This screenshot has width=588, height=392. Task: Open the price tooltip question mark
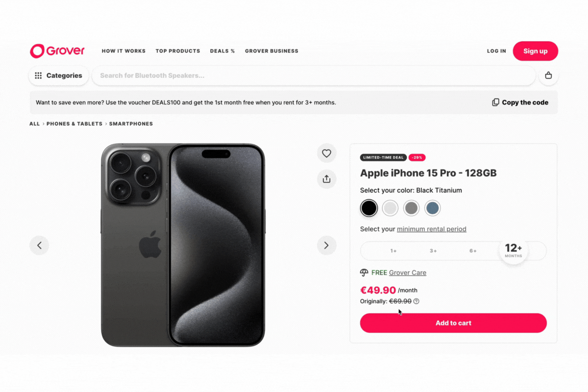(x=416, y=301)
